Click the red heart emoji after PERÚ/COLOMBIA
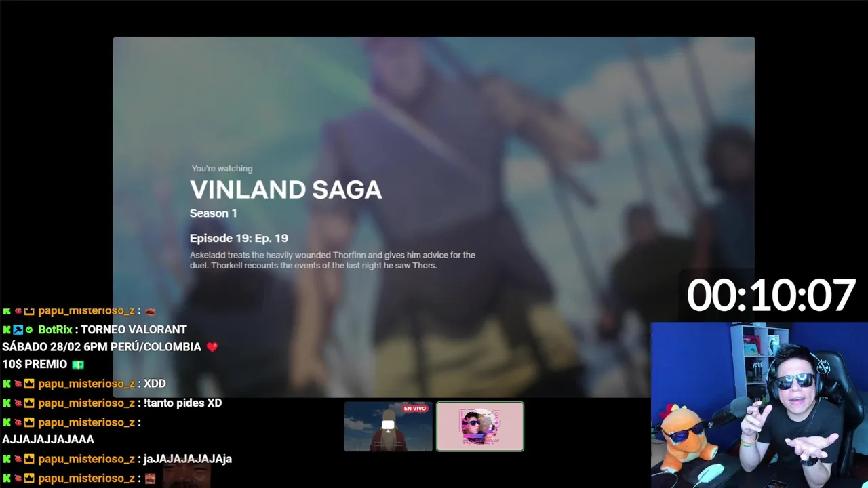The height and width of the screenshot is (488, 868). [x=212, y=347]
